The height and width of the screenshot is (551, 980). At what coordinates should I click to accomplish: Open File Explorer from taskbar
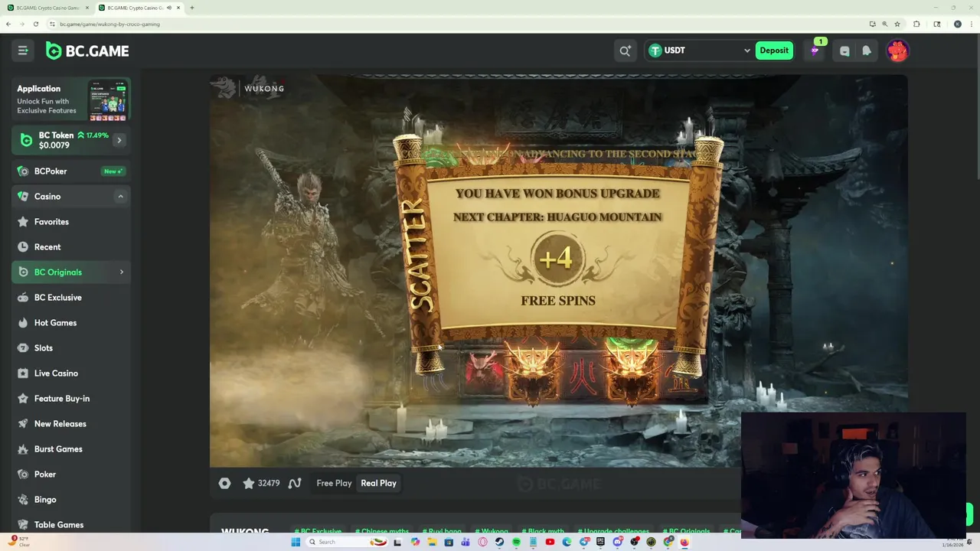click(432, 542)
